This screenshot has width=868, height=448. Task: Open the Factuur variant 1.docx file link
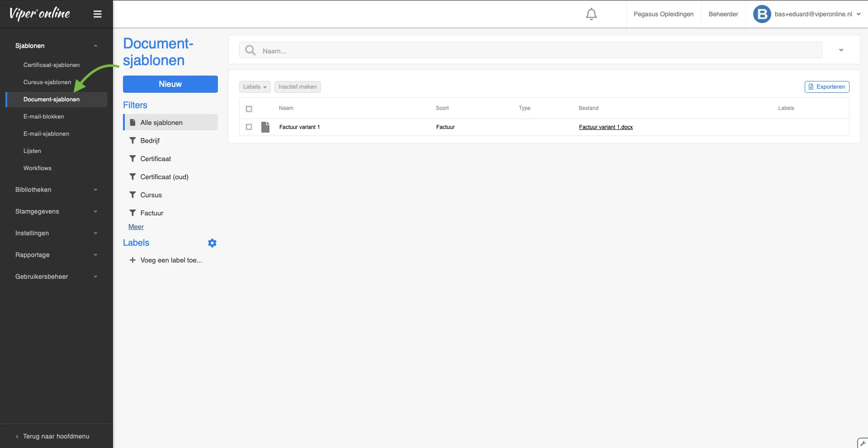(x=605, y=127)
